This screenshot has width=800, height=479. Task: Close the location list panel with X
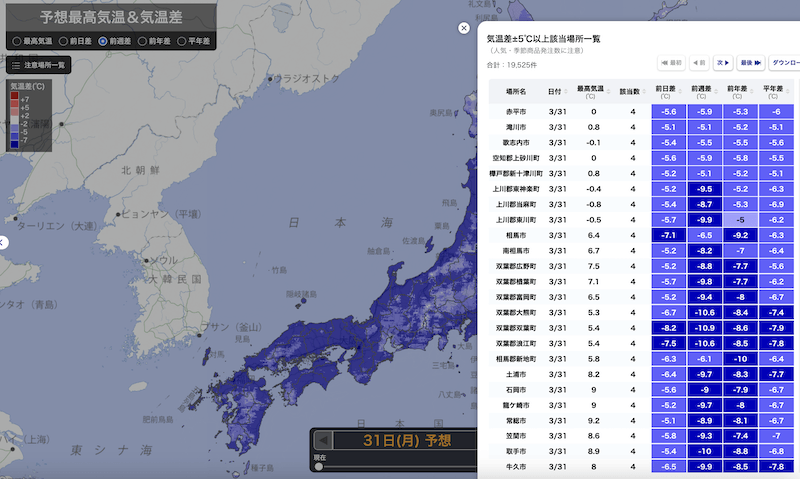click(463, 29)
